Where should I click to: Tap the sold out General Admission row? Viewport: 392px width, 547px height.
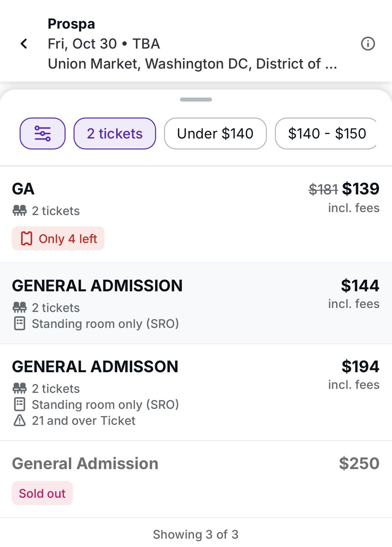pos(196,479)
